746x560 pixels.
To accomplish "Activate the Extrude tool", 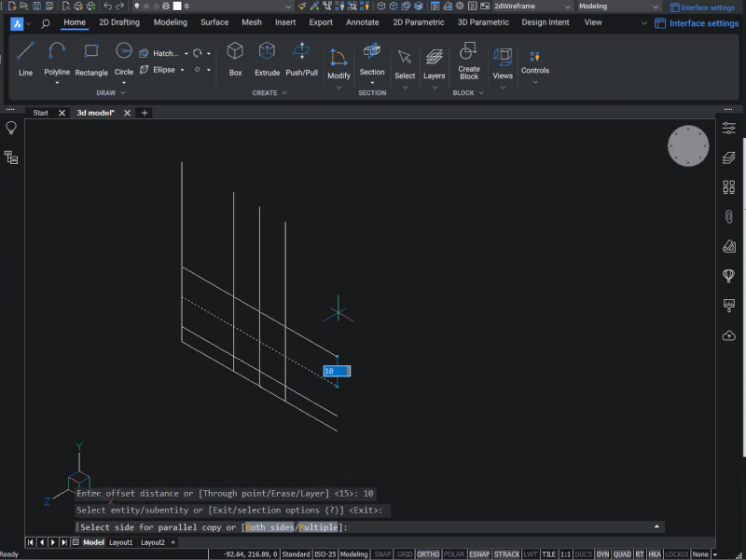I will [x=267, y=58].
